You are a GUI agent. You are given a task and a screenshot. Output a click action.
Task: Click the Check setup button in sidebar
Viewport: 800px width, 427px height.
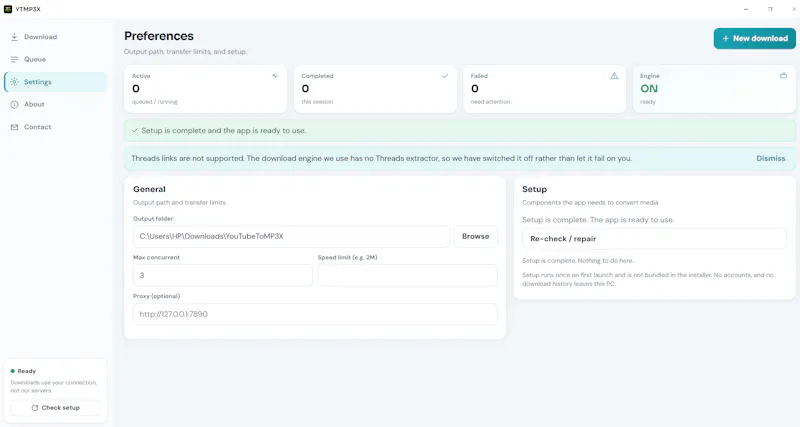[56, 408]
